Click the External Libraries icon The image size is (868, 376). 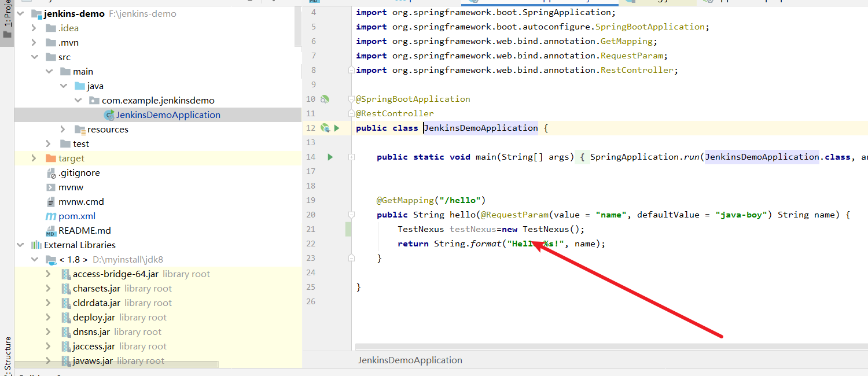tap(36, 245)
